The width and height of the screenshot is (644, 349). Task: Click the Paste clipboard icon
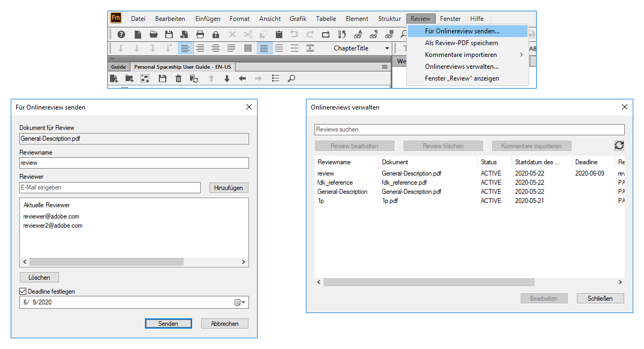tap(279, 34)
